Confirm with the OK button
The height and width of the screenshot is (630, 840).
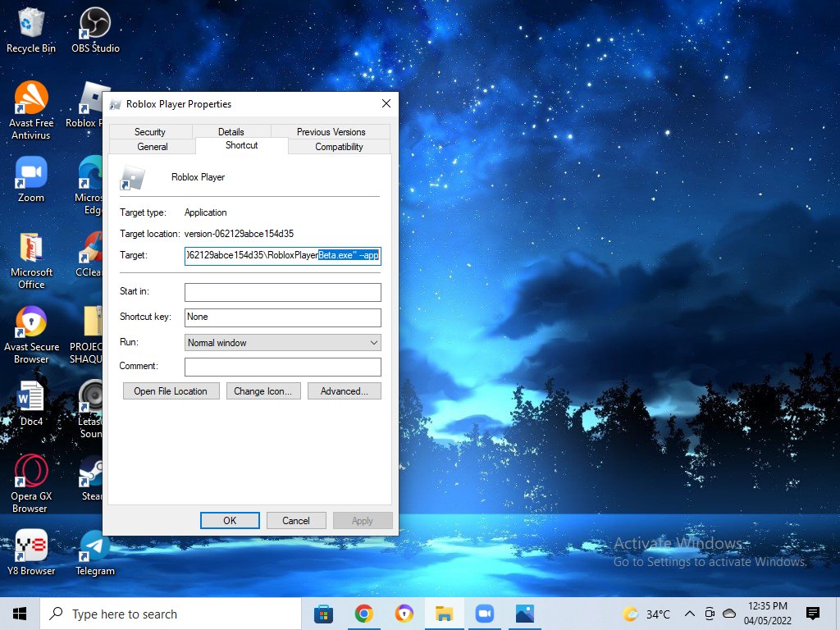(230, 521)
